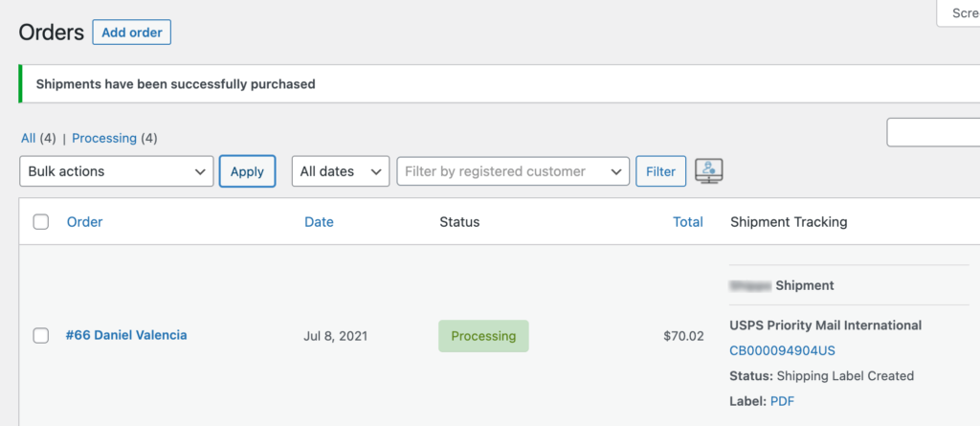Select the All orders view

point(28,138)
